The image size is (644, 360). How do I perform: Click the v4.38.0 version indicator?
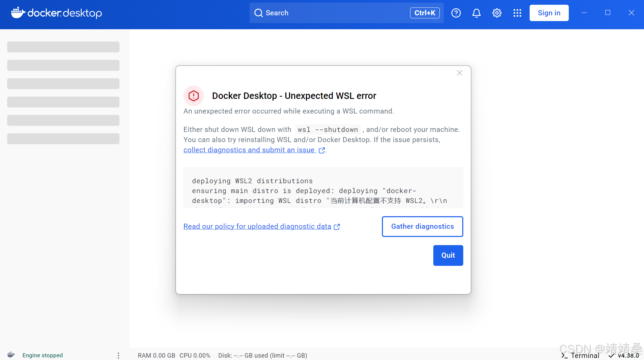[x=624, y=355]
